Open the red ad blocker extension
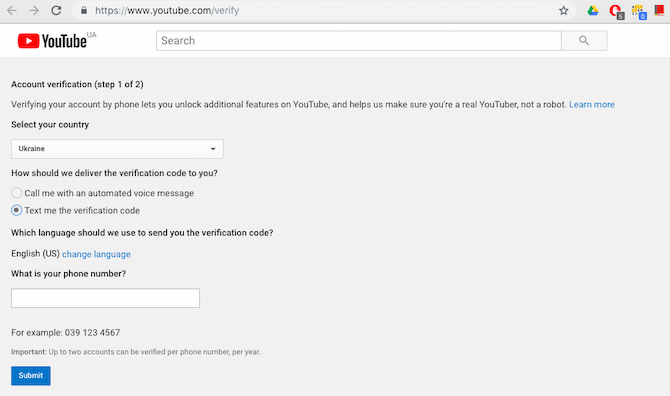Image resolution: width=670 pixels, height=396 pixels. pos(617,11)
